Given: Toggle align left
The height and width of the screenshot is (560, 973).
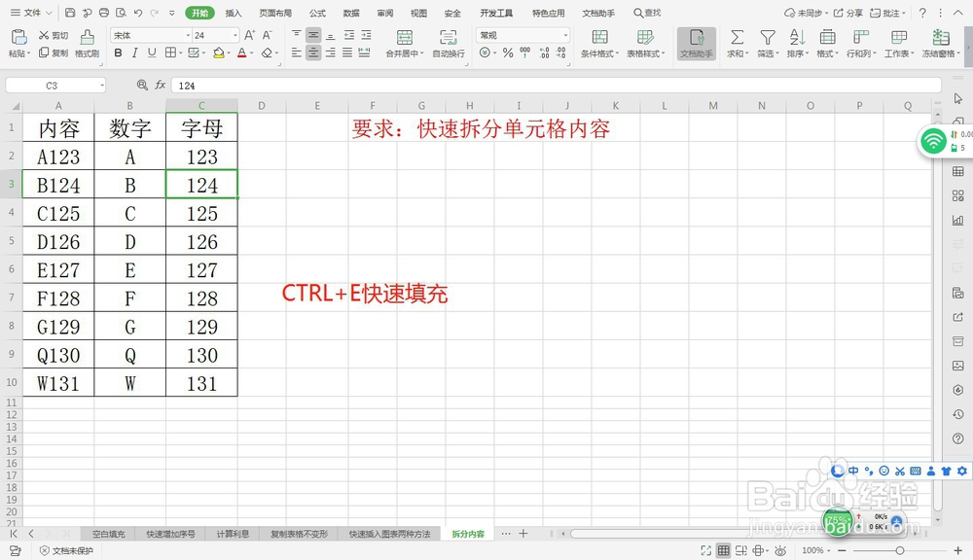Looking at the screenshot, I should coord(297,52).
